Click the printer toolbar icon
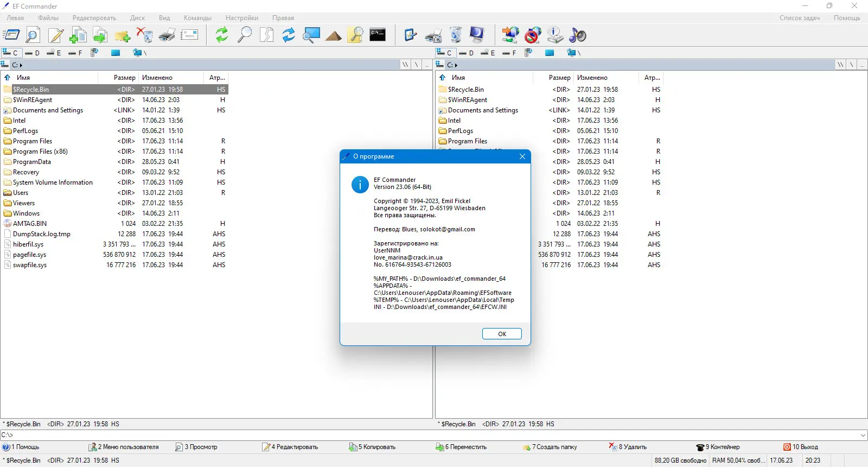Screen dimensions: 868x467 coord(167,35)
